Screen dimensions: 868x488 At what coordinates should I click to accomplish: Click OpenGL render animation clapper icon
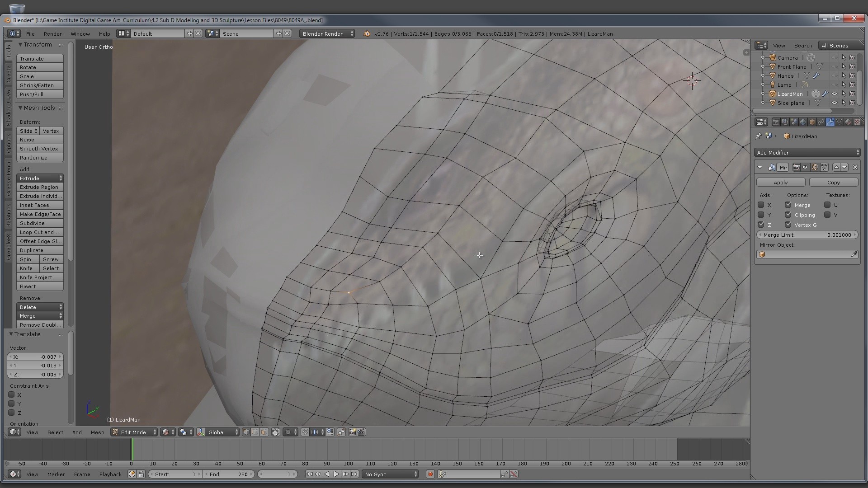[x=361, y=432]
